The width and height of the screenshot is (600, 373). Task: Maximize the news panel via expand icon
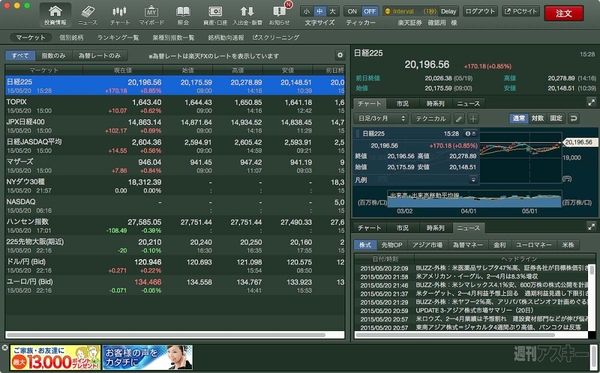(x=591, y=227)
